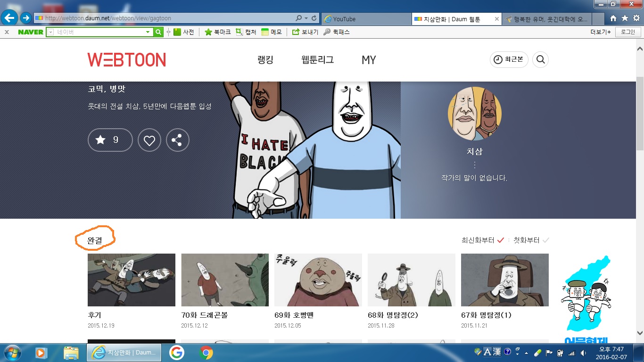
Task: Go forward with the browser forward arrow
Action: click(x=25, y=18)
